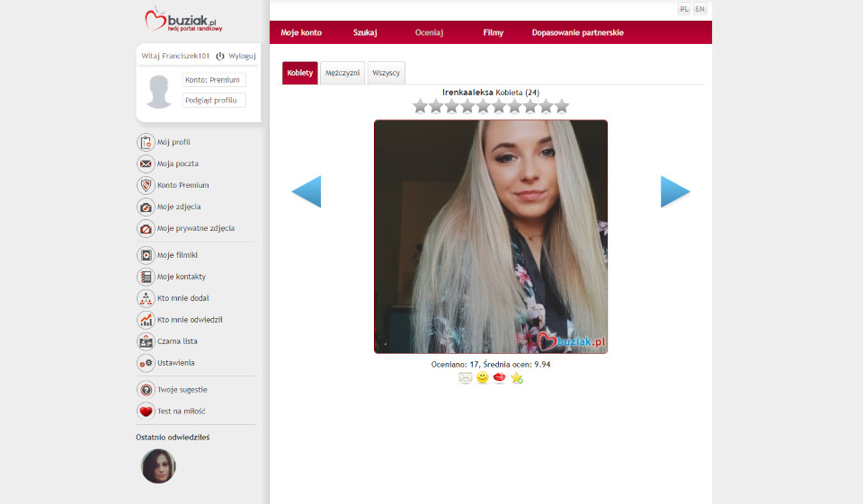
Task: Open Moje zdjęcia camera icon
Action: pos(146,207)
